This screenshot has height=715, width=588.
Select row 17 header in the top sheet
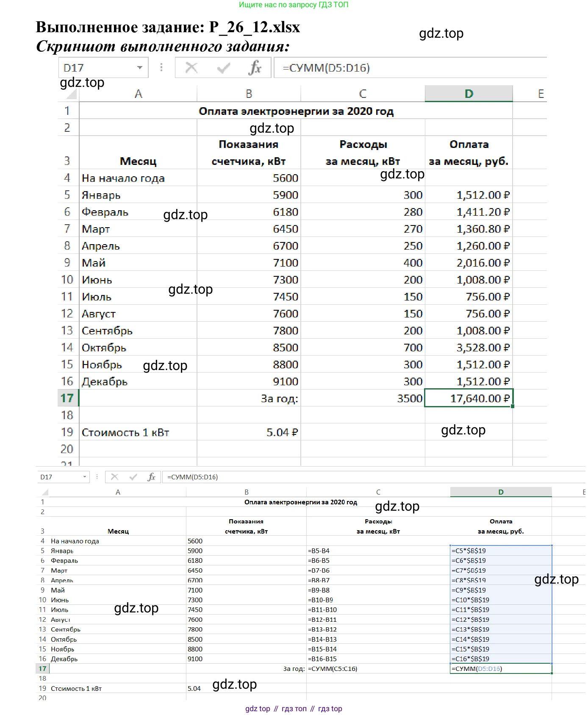(68, 398)
